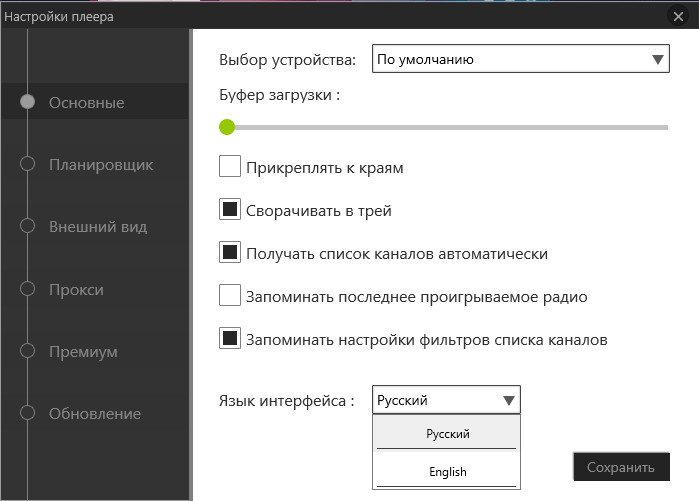Uncheck Запоминать настройки фильтров списка каналов

pyautogui.click(x=230, y=338)
